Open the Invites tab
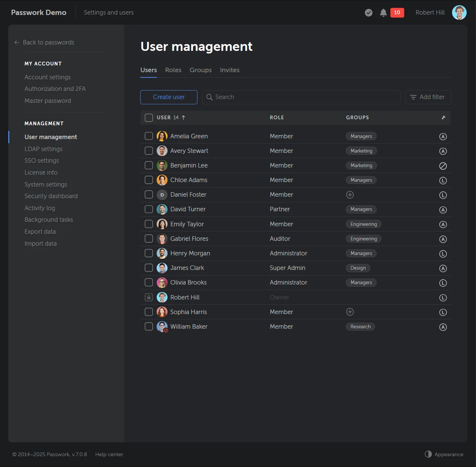 point(230,70)
